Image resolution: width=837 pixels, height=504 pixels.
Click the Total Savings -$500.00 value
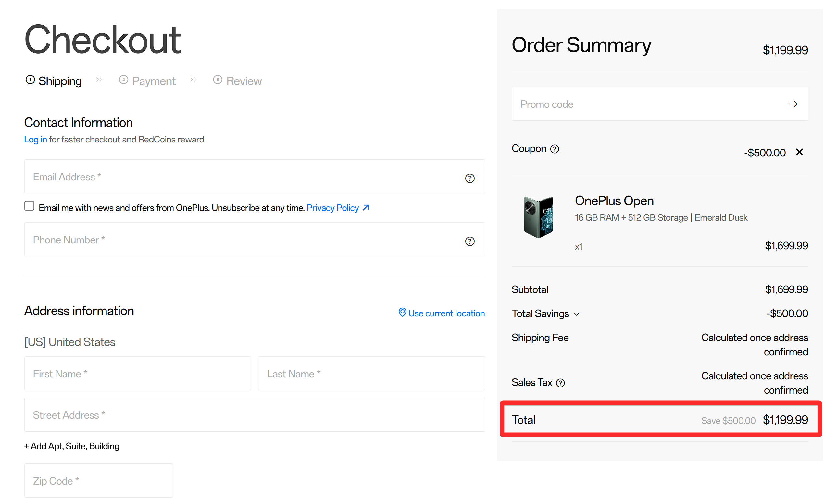(787, 313)
